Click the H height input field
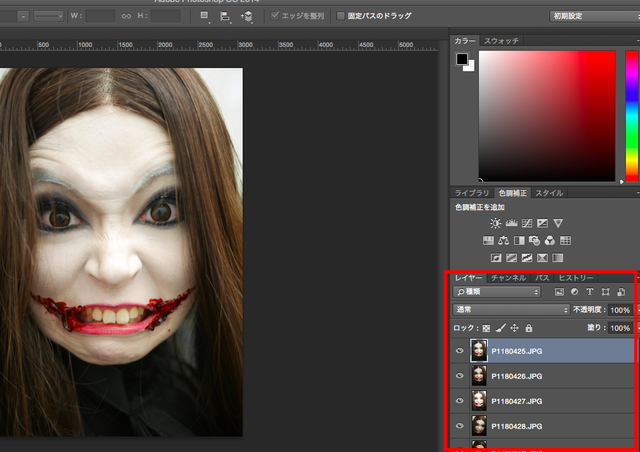This screenshot has width=640, height=452. [166, 16]
